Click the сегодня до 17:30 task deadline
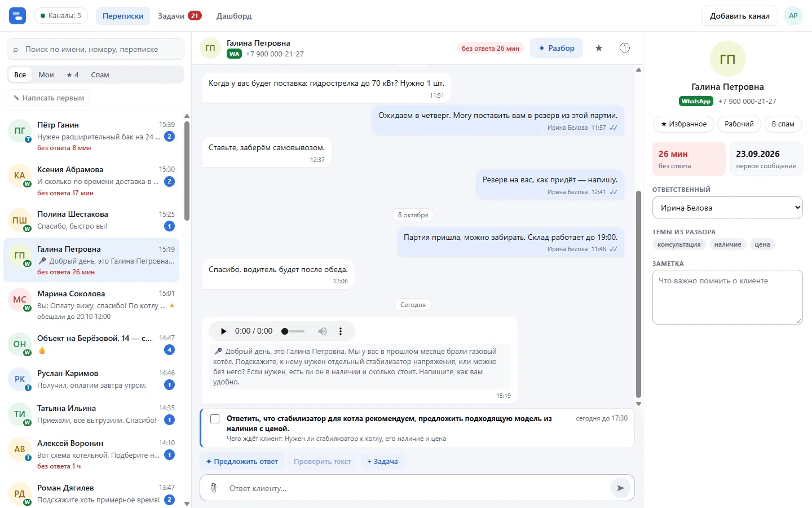This screenshot has width=812, height=508. click(602, 418)
